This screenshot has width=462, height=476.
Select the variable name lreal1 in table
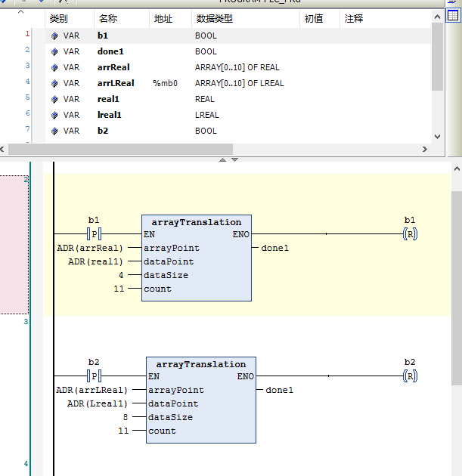(x=110, y=115)
